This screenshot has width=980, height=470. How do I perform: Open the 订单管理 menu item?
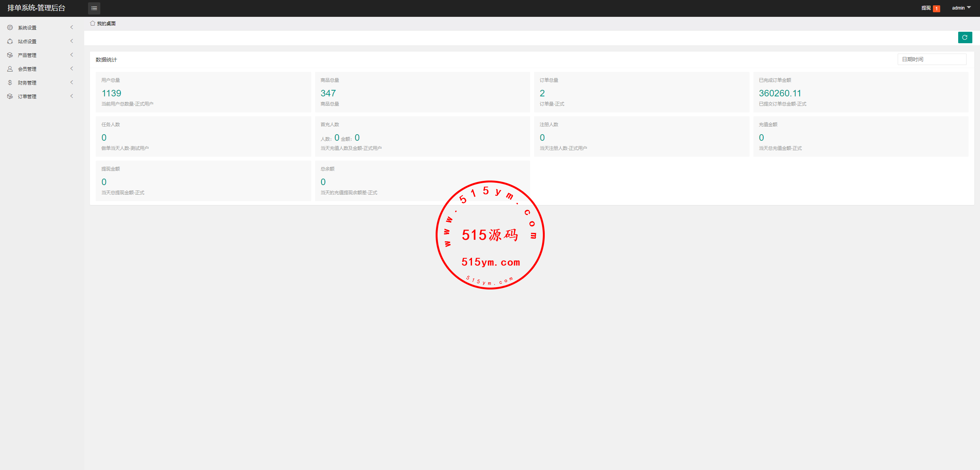pos(27,96)
